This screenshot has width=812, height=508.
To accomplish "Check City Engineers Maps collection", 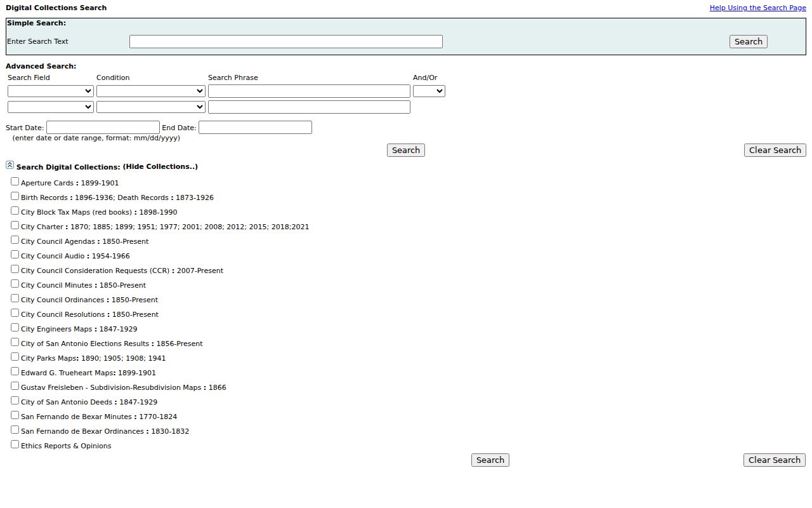I will [15, 328].
